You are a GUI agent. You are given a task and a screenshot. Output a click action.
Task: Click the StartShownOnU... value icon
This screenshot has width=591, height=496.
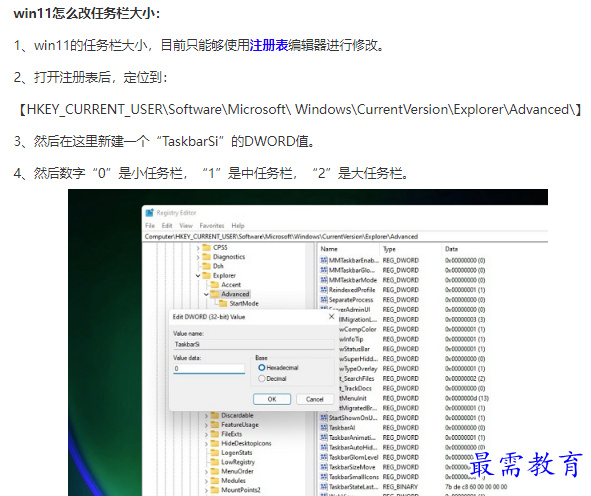click(x=324, y=418)
